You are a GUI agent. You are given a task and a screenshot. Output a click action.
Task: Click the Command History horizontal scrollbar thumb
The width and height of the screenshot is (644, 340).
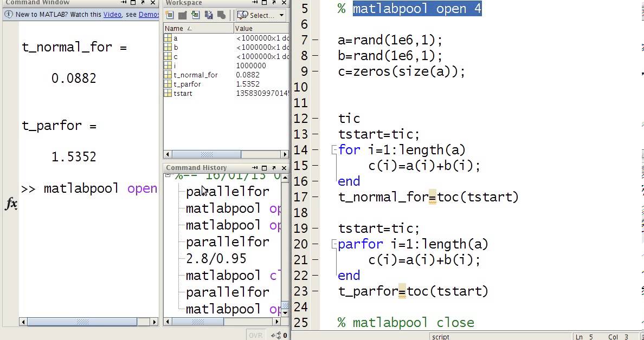(x=197, y=322)
